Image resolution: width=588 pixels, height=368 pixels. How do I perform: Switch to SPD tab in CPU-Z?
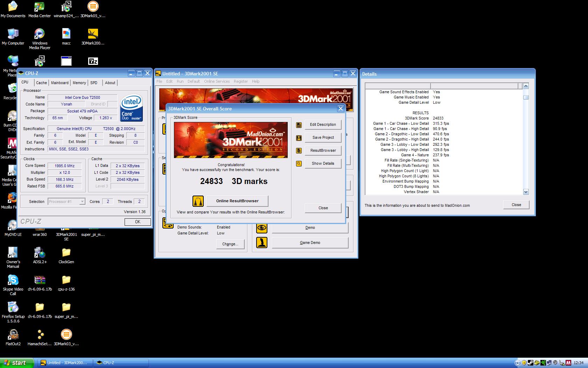pos(94,83)
